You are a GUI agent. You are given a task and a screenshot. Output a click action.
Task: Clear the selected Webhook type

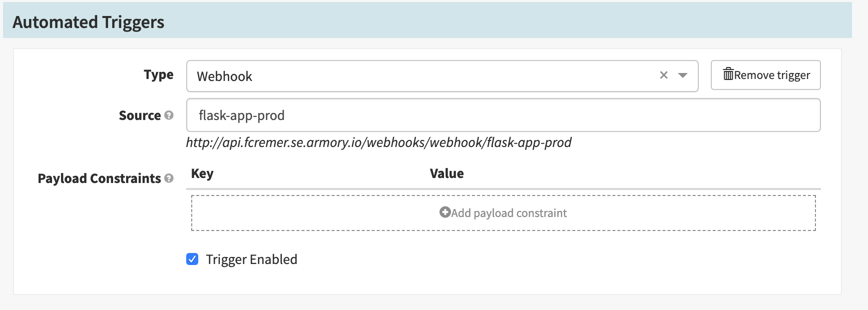[664, 75]
